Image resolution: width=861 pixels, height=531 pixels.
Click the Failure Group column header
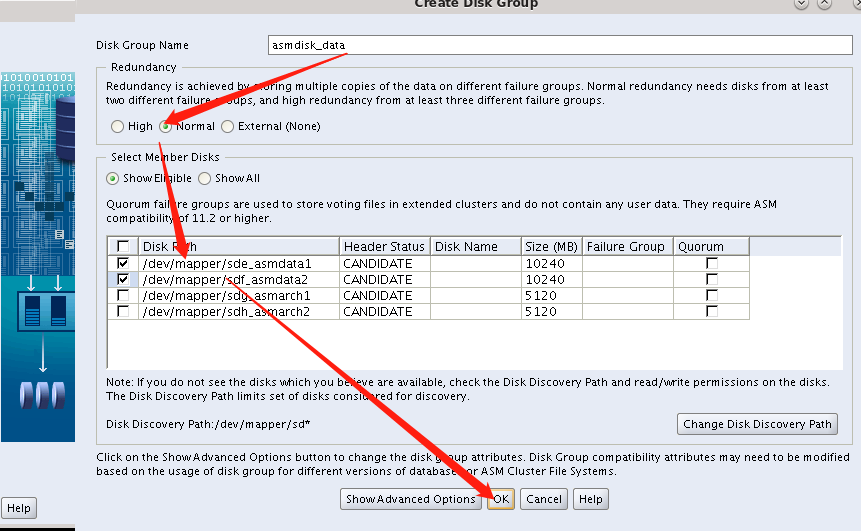(628, 247)
